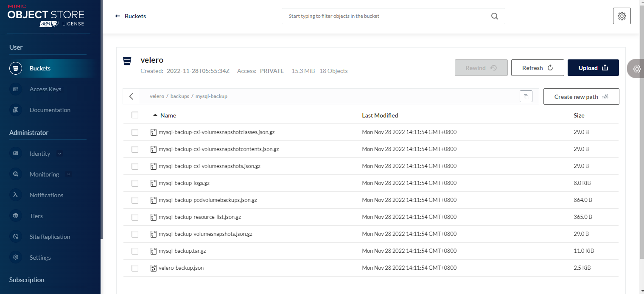Click size 864.0 B value
The height and width of the screenshot is (294, 644).
click(583, 200)
